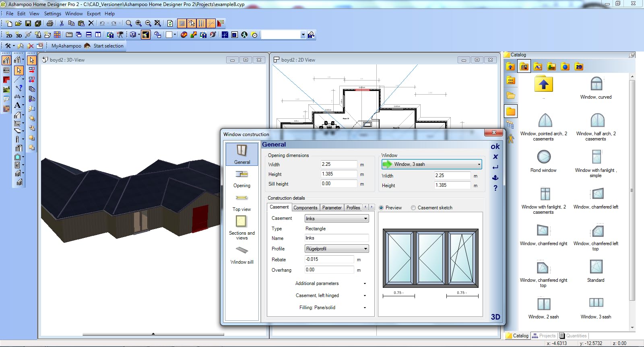Click the help question mark in dialog
Viewport: 644px width, 347px height.
[495, 188]
